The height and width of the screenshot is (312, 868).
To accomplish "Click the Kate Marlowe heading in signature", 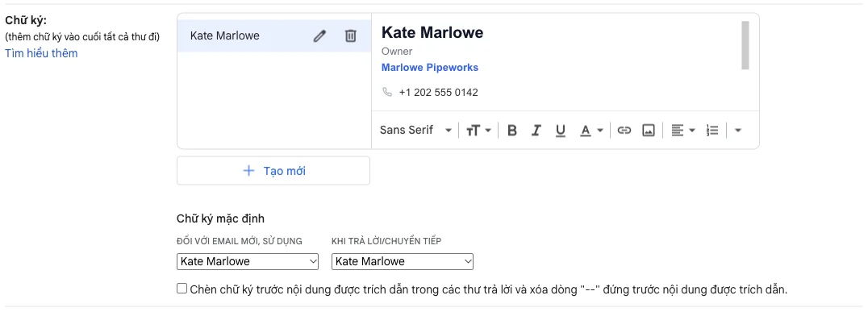I will point(432,32).
